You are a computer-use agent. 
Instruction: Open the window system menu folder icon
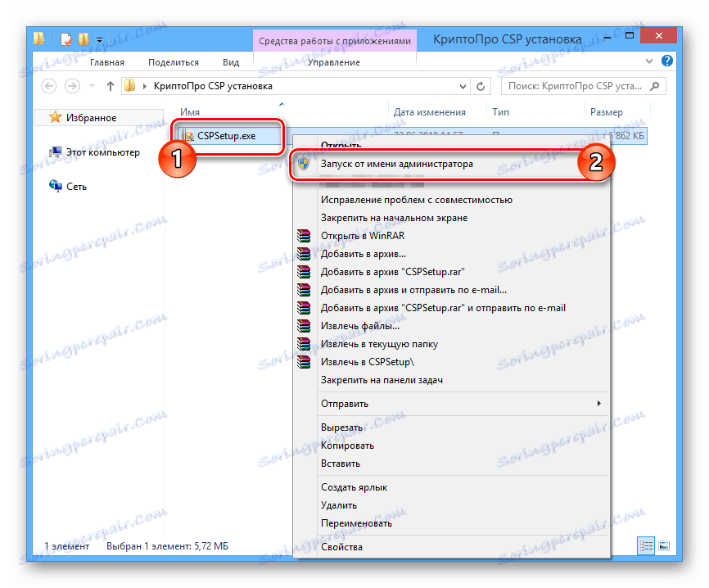(x=39, y=38)
